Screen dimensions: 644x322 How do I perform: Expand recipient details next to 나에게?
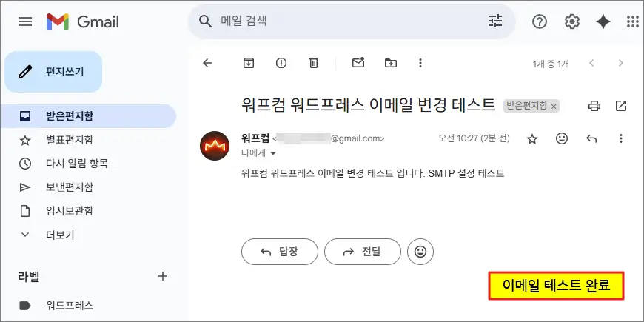(x=272, y=153)
